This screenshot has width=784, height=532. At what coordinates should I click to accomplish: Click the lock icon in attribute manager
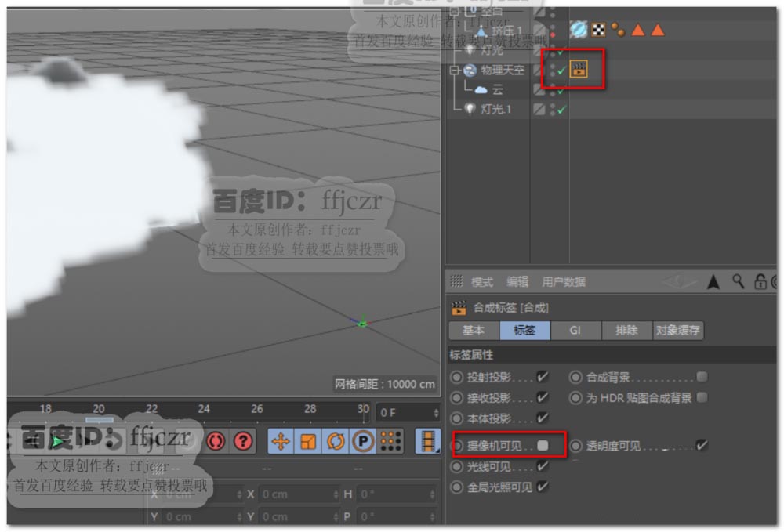(x=760, y=282)
